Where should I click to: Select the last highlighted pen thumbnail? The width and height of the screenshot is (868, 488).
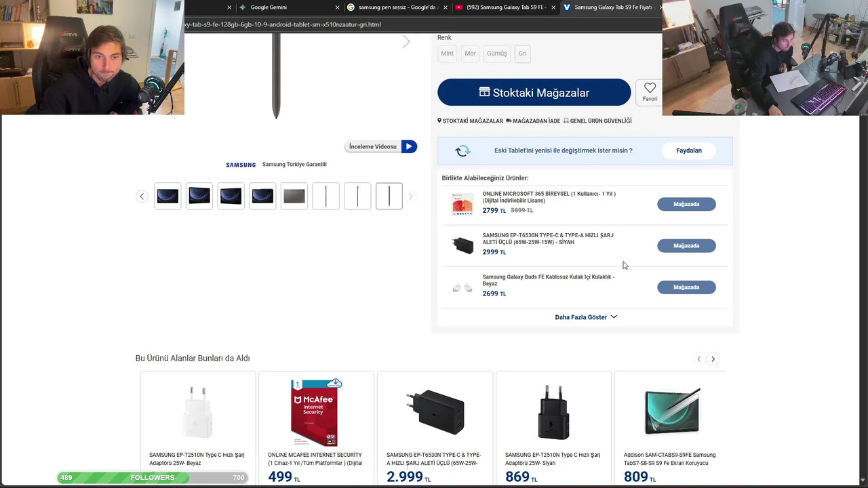coord(389,196)
